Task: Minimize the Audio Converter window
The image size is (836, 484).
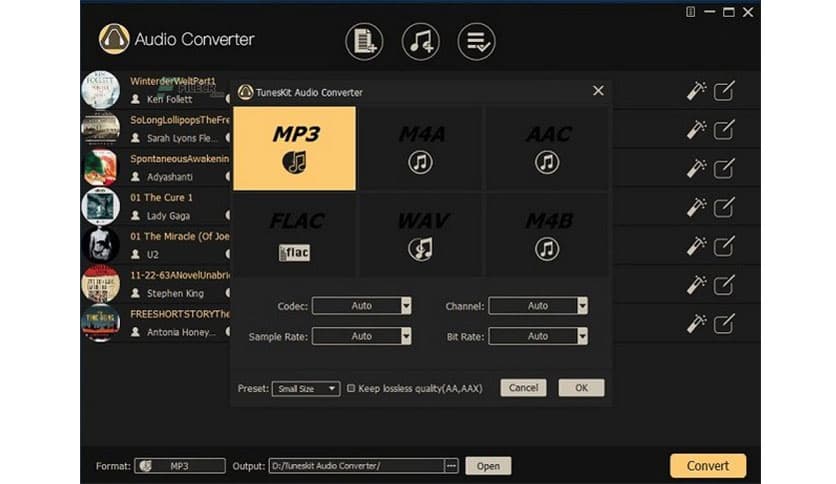Action: (x=709, y=12)
